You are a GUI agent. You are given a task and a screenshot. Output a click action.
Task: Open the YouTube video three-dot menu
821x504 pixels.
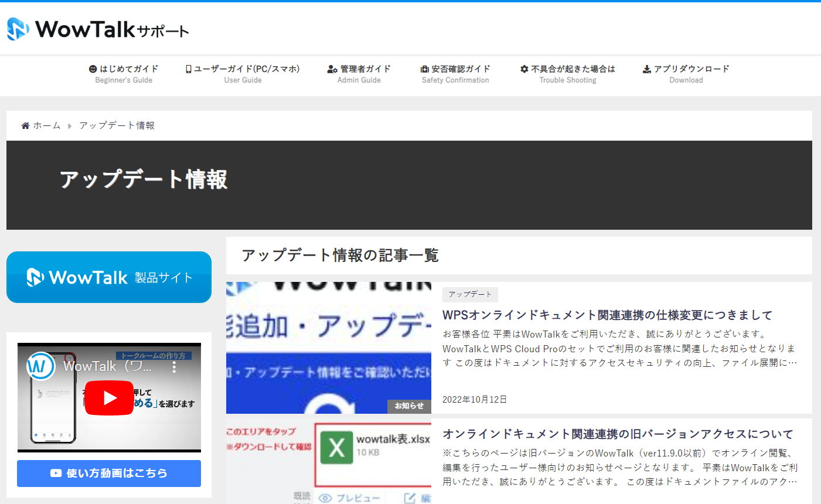174,367
